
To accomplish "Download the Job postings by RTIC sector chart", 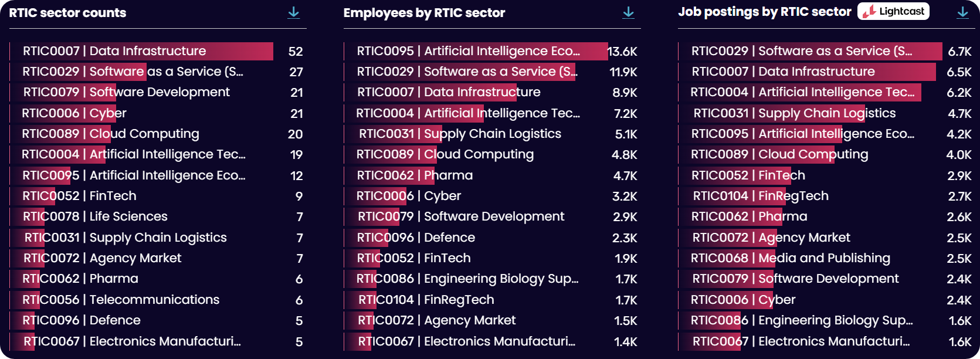I will coord(962,12).
